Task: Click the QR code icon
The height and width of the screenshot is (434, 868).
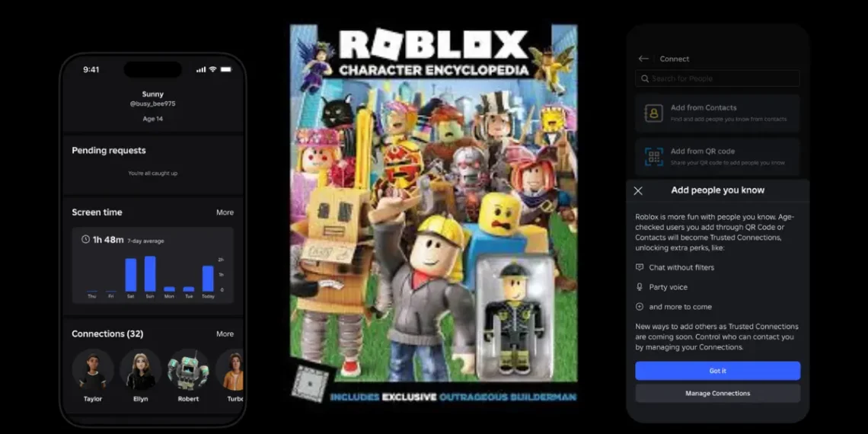Action: click(654, 157)
